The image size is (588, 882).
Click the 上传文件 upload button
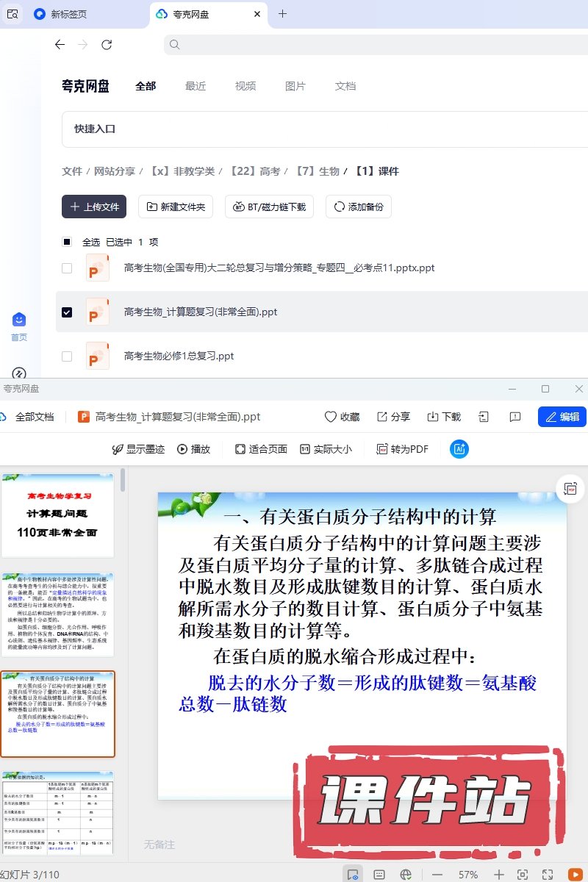(x=94, y=207)
